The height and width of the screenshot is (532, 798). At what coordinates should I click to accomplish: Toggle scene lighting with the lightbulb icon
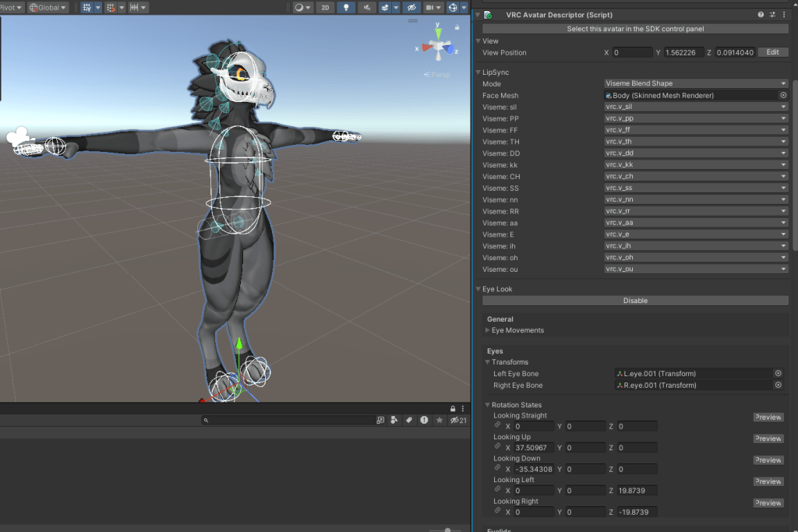coord(346,8)
